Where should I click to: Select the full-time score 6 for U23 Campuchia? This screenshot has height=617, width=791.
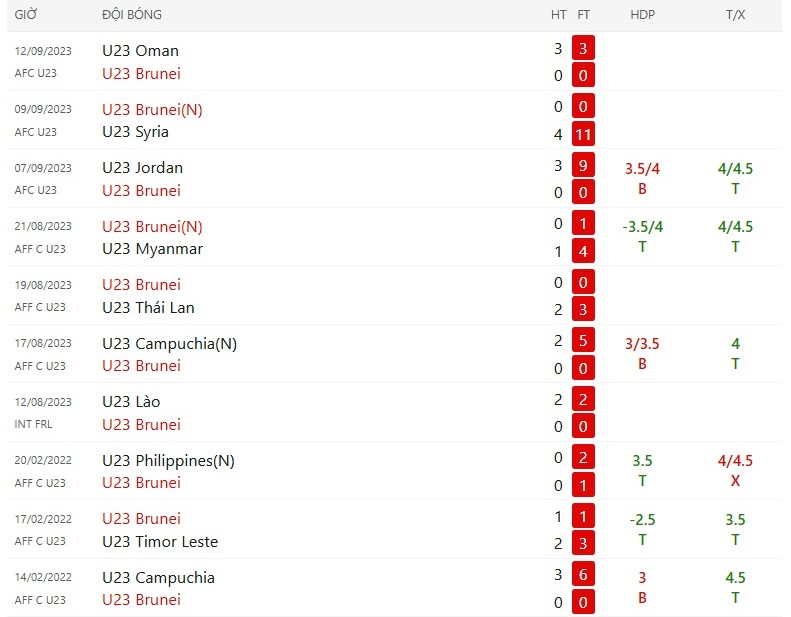click(583, 575)
